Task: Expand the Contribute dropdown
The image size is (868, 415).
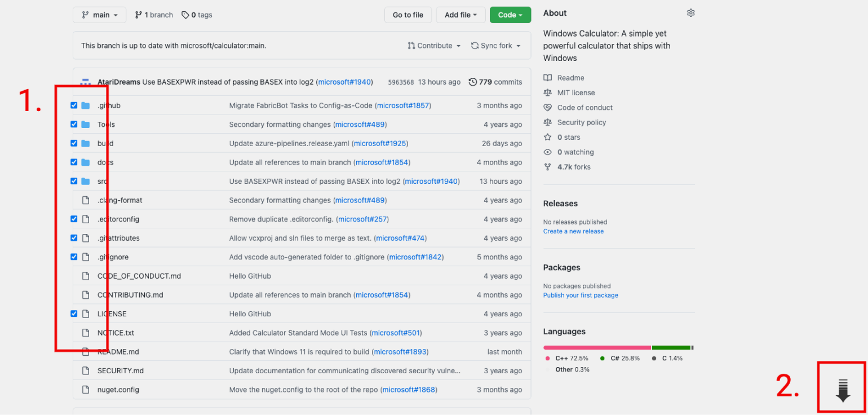Action: [434, 46]
